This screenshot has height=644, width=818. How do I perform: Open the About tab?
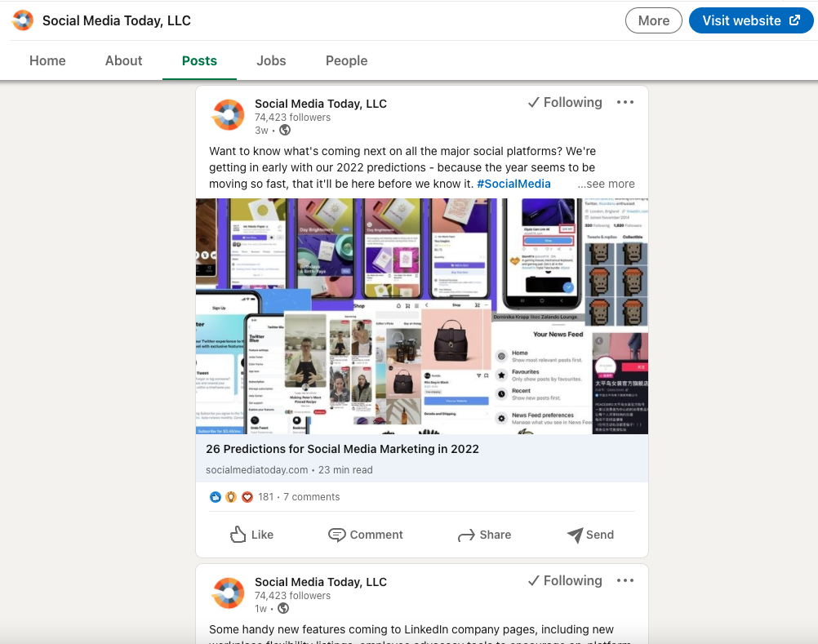[x=123, y=60]
